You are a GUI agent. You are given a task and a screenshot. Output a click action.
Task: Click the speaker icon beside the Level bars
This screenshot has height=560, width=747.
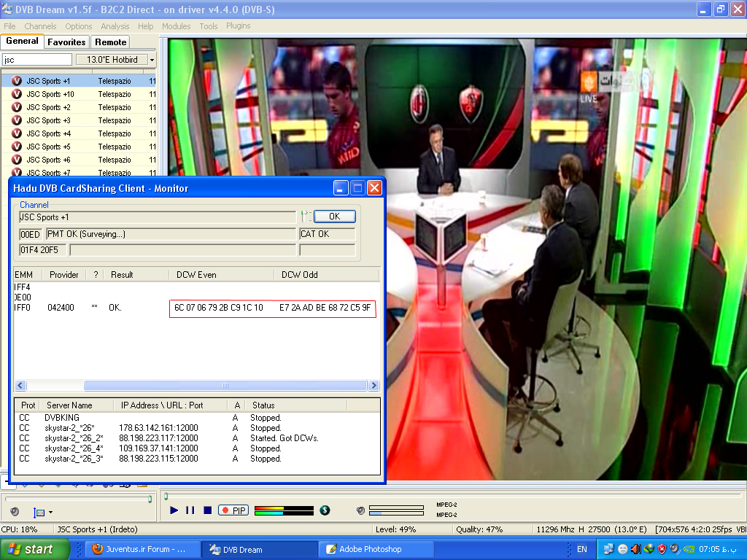(360, 510)
